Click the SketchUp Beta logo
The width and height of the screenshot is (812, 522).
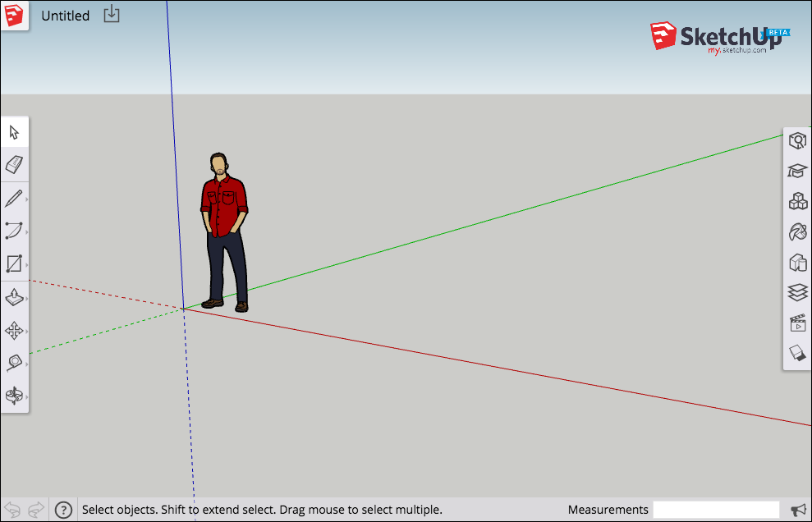point(720,38)
